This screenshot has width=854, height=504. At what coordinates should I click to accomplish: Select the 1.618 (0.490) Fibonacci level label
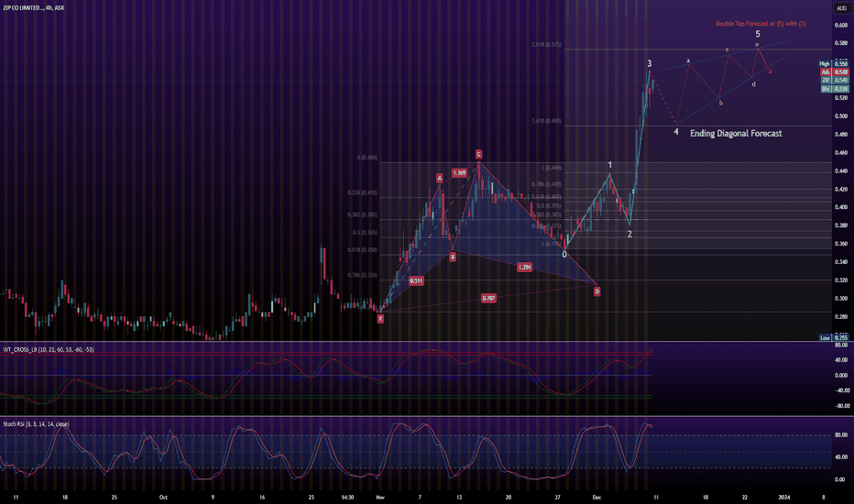point(546,121)
